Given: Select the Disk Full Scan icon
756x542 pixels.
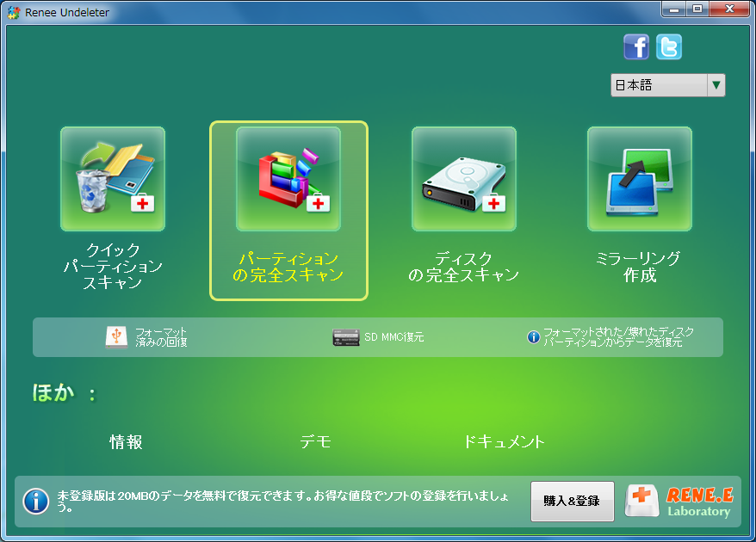Looking at the screenshot, I should click(x=463, y=178).
